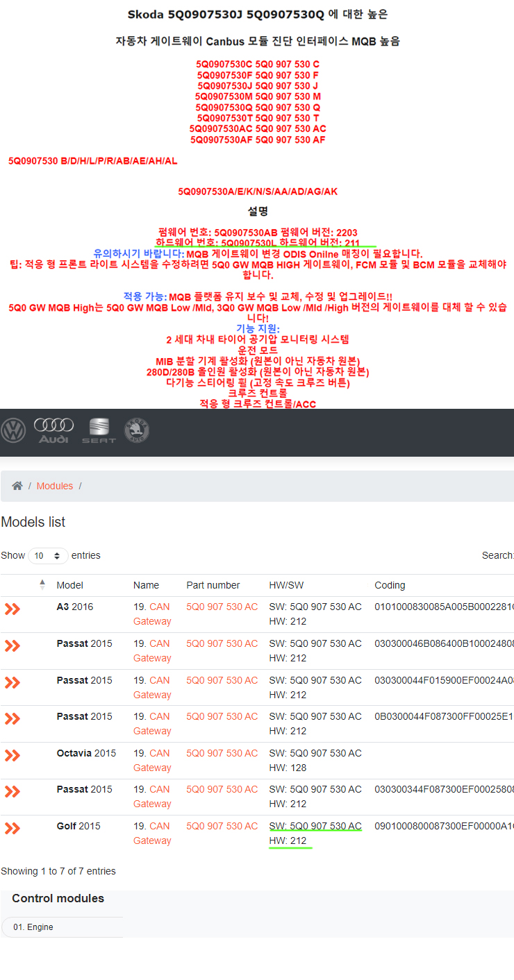Select the 01. Engine control module
514x980 pixels.
[63, 927]
